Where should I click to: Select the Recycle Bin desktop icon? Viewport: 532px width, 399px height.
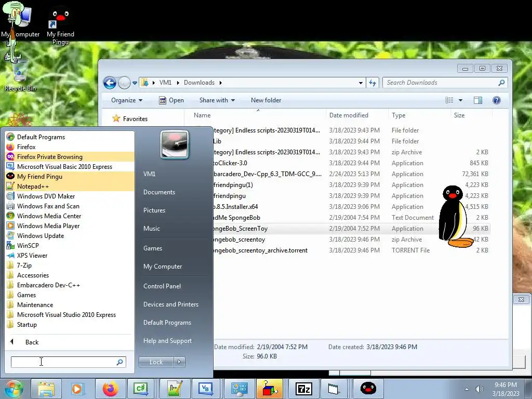click(20, 76)
